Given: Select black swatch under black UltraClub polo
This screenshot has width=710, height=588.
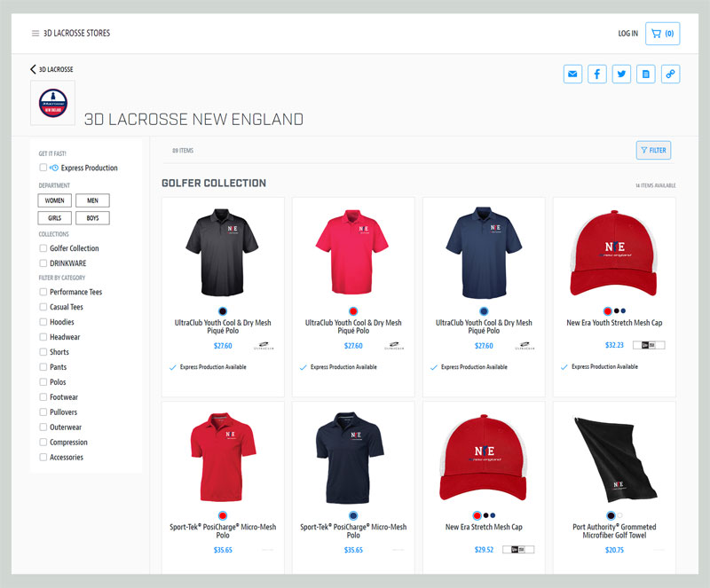Looking at the screenshot, I should pyautogui.click(x=223, y=311).
